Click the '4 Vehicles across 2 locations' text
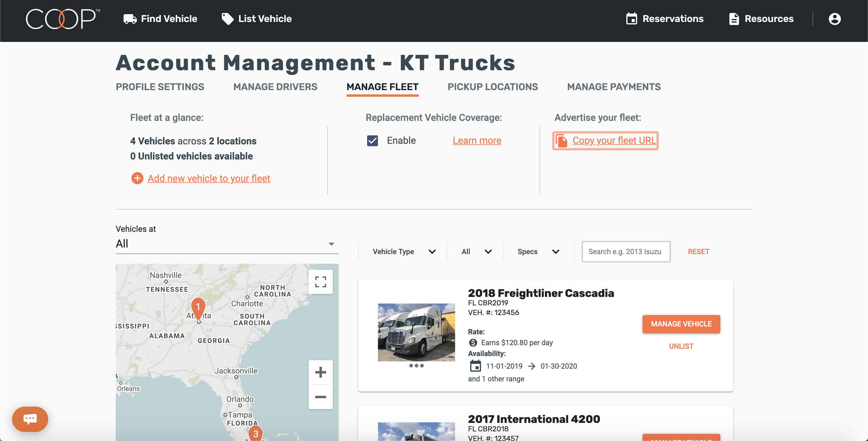868x441 pixels. point(193,141)
